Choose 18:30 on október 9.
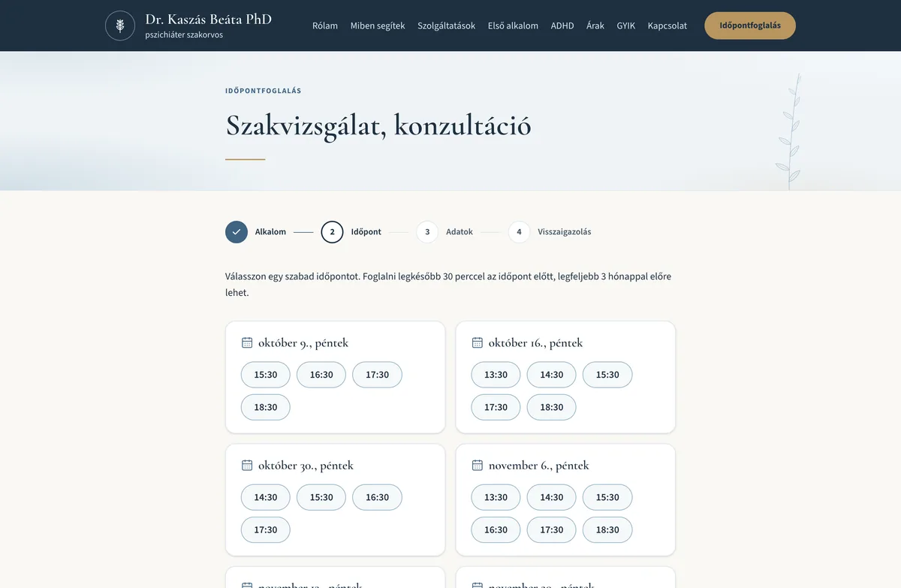 [x=266, y=407]
